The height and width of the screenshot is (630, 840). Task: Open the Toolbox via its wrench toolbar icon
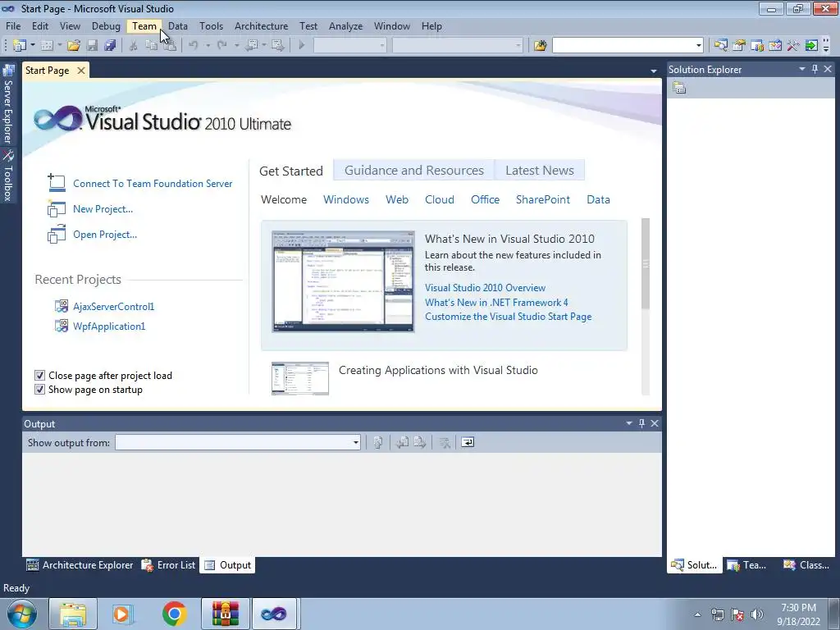793,46
